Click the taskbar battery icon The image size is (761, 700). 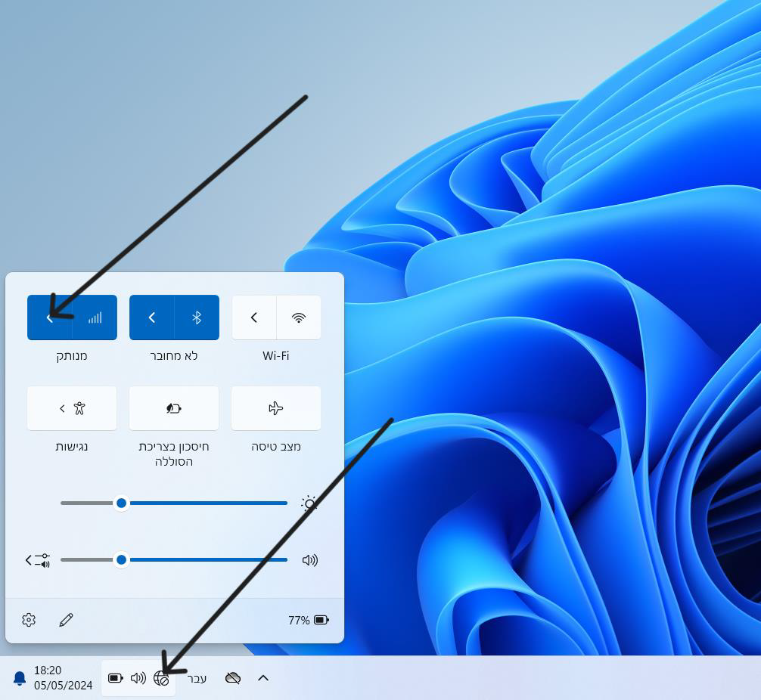pos(115,677)
